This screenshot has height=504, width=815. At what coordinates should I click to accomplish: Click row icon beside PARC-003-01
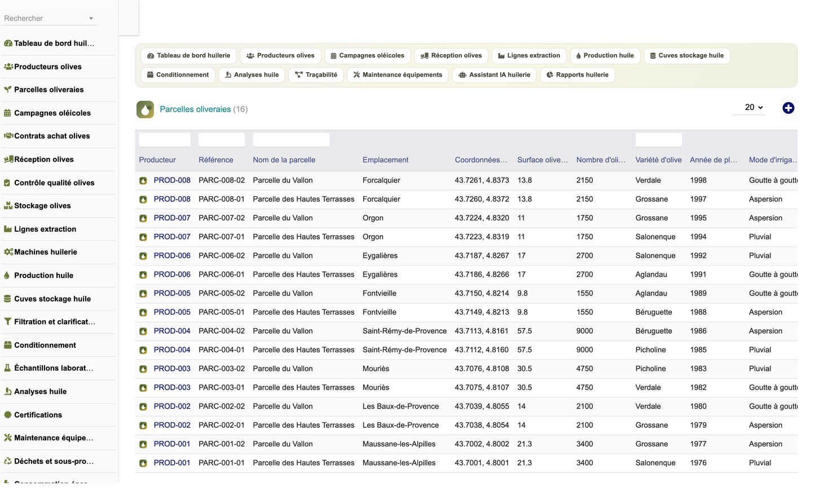point(143,388)
